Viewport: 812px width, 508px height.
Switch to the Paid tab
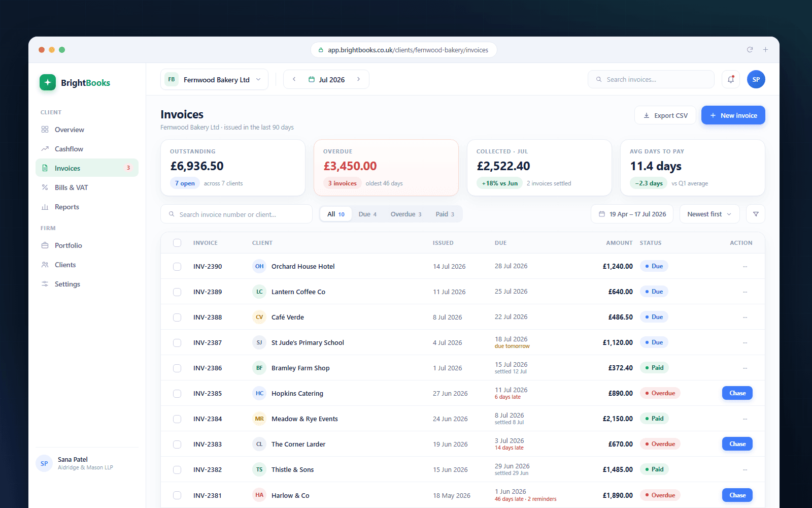point(445,214)
